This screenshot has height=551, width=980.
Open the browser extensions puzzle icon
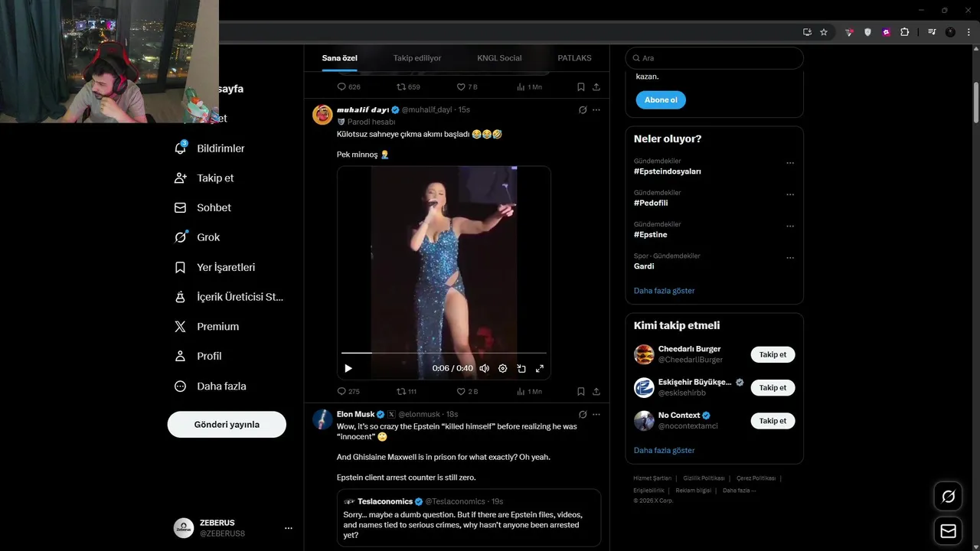[x=905, y=32]
